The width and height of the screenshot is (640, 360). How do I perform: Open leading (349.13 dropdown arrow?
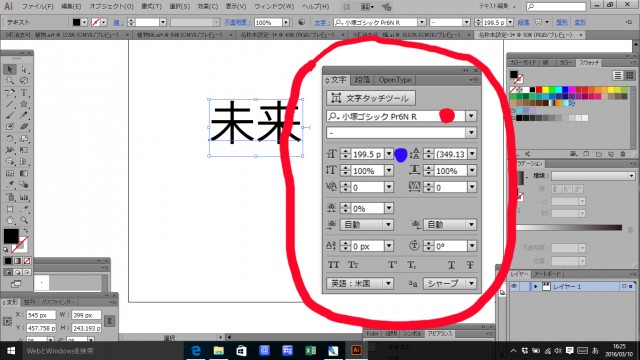point(472,154)
